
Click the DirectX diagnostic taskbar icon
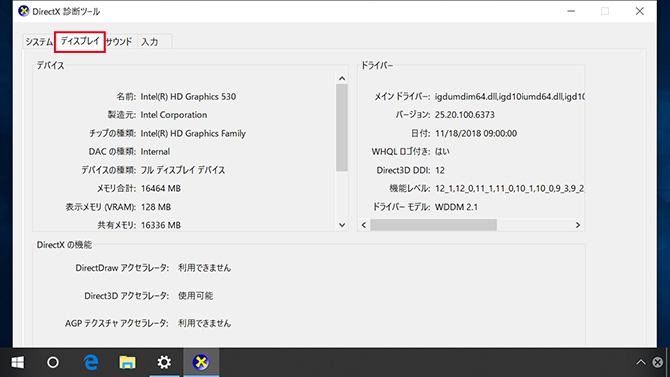tap(201, 362)
